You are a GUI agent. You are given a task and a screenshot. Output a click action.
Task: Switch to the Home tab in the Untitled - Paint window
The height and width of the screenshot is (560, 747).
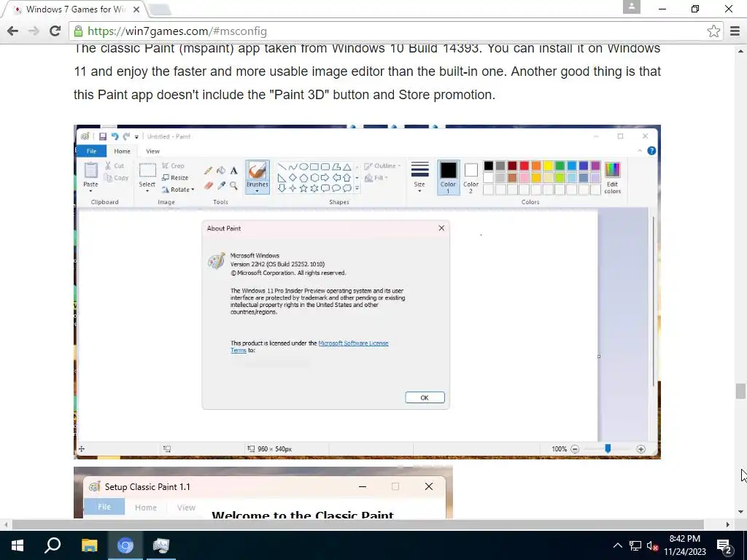(x=122, y=151)
